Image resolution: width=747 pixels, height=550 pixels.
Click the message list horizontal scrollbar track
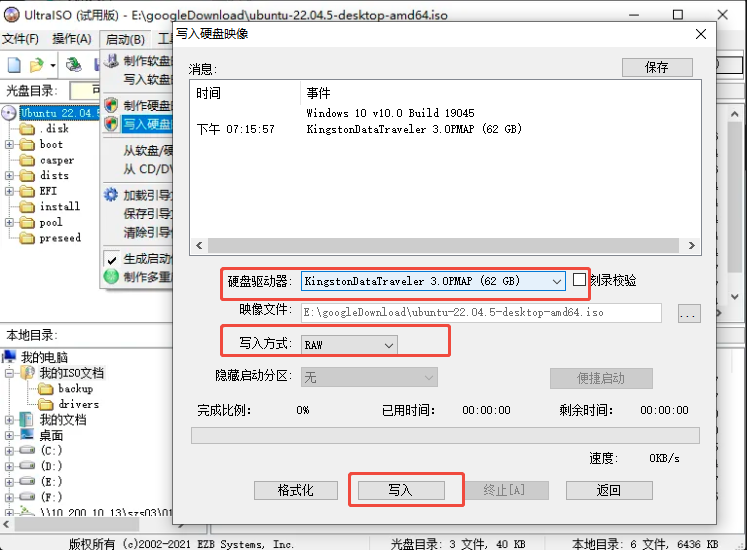point(444,245)
